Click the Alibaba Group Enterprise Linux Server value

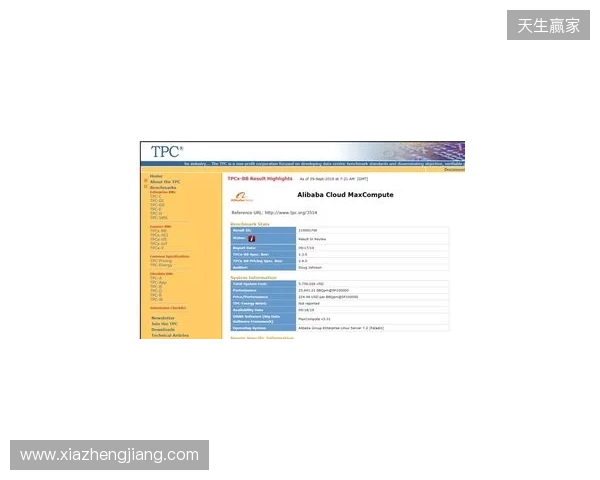(x=341, y=328)
